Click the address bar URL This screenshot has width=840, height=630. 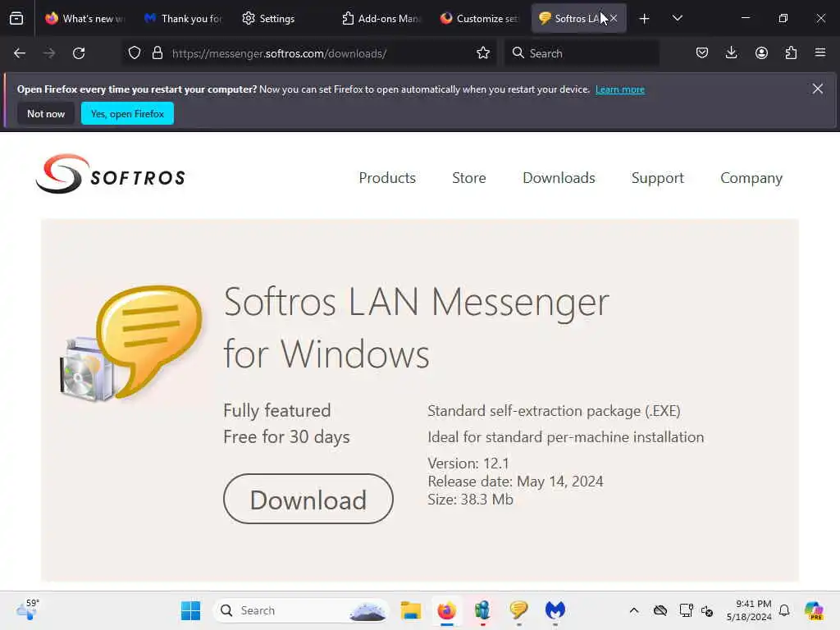pos(279,53)
